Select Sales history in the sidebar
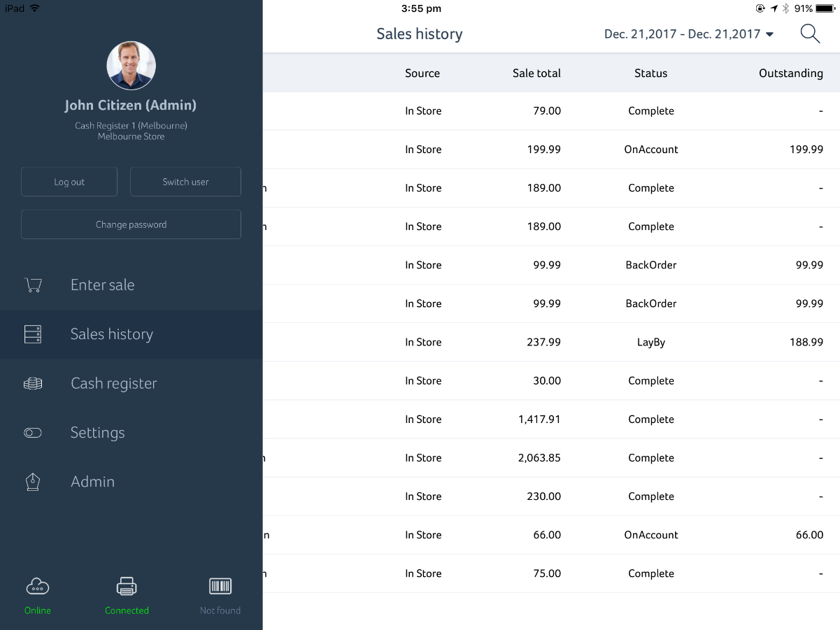Image resolution: width=840 pixels, height=630 pixels. [x=131, y=334]
